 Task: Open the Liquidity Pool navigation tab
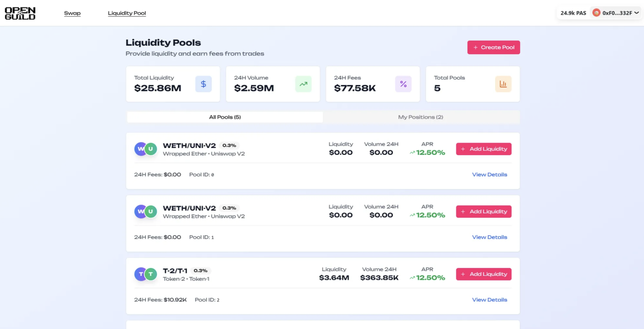coord(127,13)
